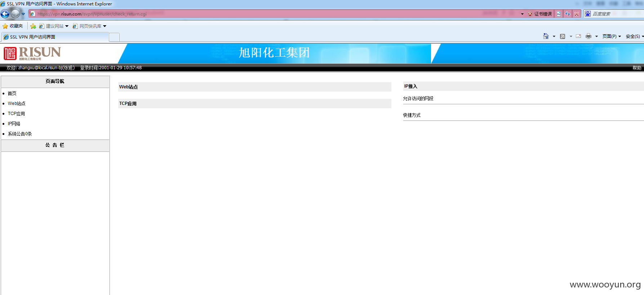The height and width of the screenshot is (295, 644).
Task: Click the Baidu search input box
Action: (618, 14)
